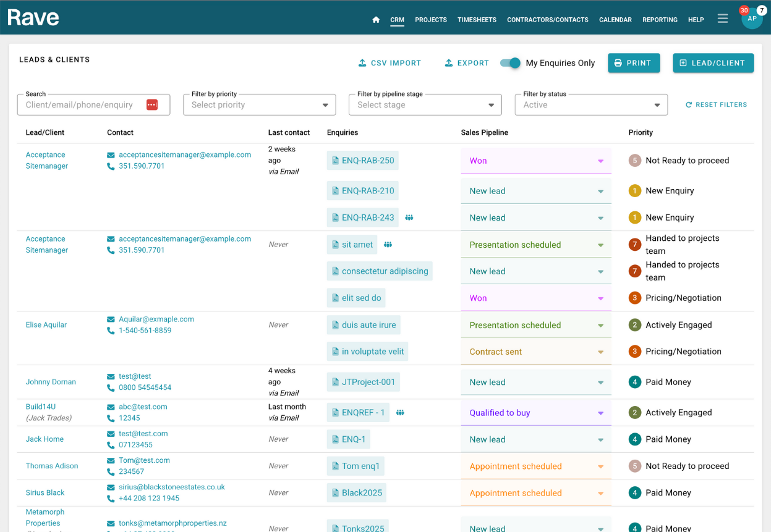The height and width of the screenshot is (532, 771).
Task: Go to the Home icon in navigation bar
Action: pyautogui.click(x=376, y=20)
